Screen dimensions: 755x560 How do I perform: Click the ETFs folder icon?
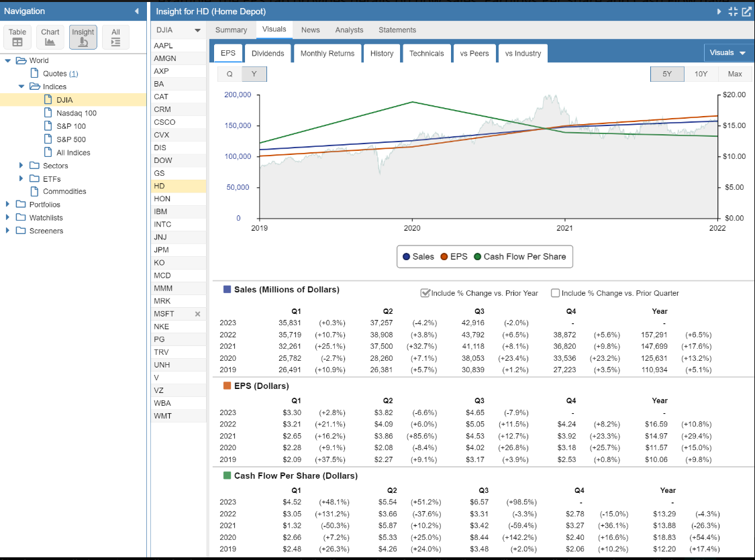click(34, 178)
